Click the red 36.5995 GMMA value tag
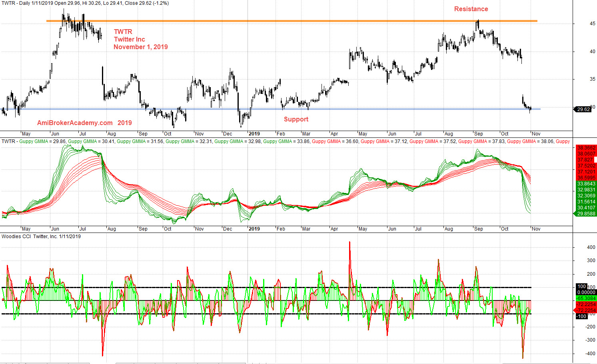This screenshot has height=364, width=597. tap(586, 178)
